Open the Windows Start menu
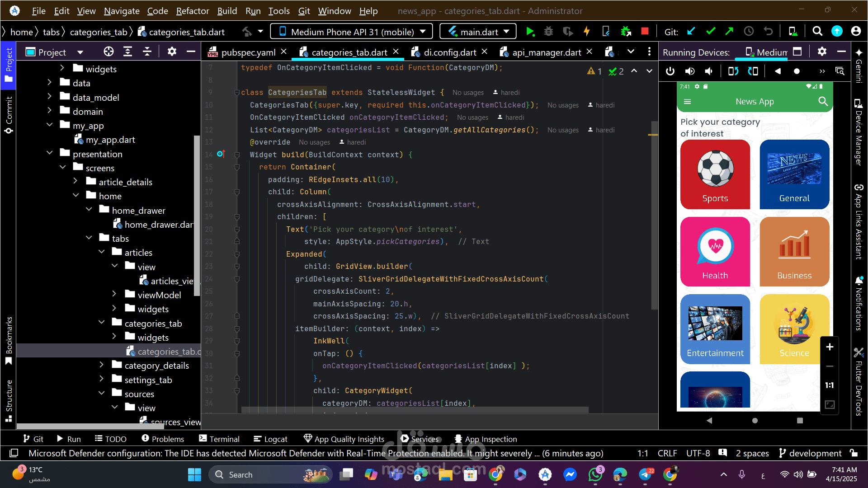Viewport: 868px width, 488px height. pyautogui.click(x=194, y=474)
